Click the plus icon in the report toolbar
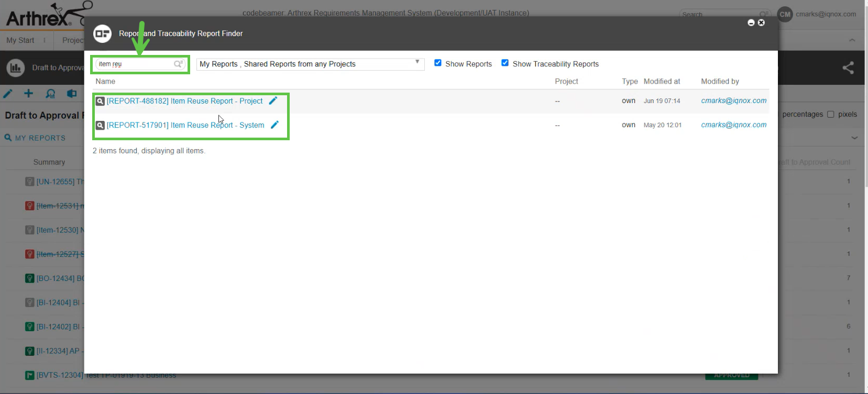The image size is (868, 394). (x=29, y=94)
